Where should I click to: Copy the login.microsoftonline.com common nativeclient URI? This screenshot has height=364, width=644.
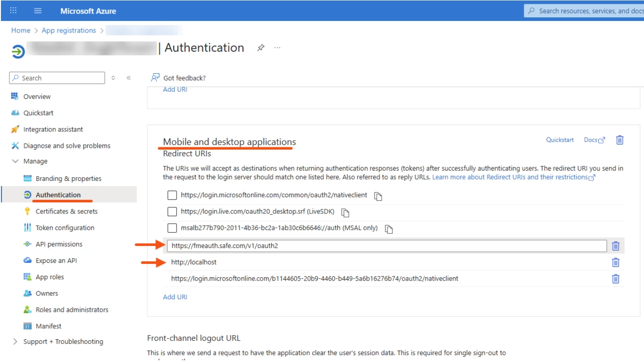click(378, 196)
